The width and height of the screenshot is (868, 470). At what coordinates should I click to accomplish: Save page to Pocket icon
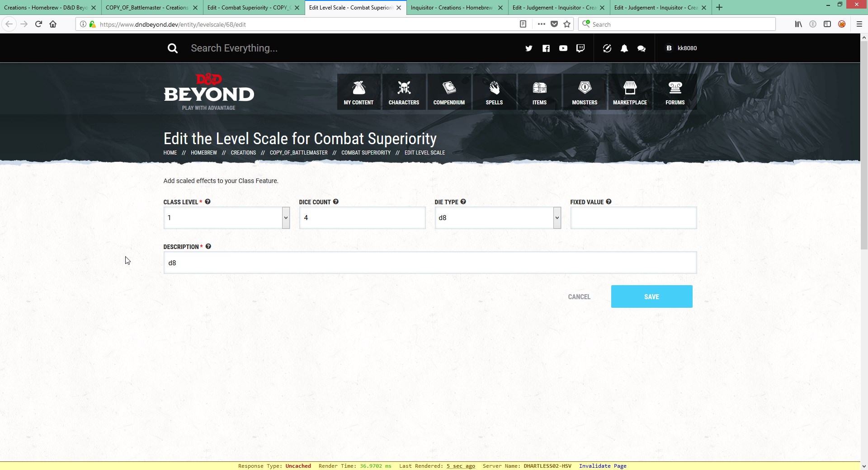tap(554, 24)
